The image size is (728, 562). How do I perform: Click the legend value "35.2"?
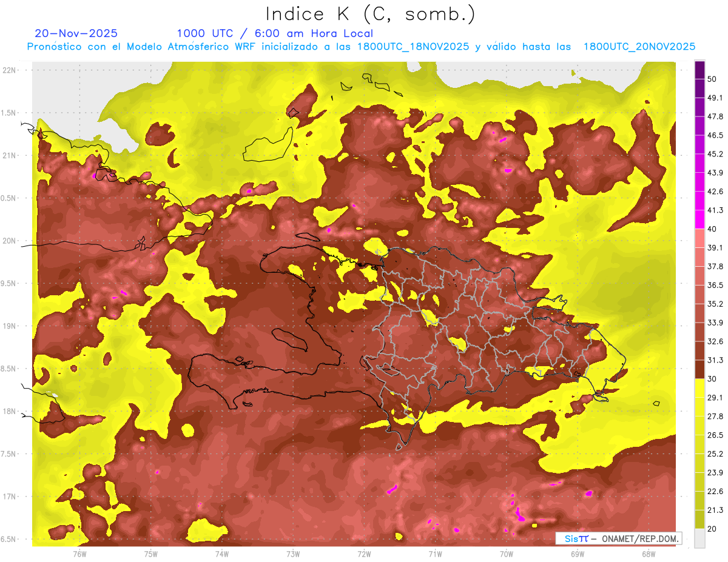click(x=715, y=304)
